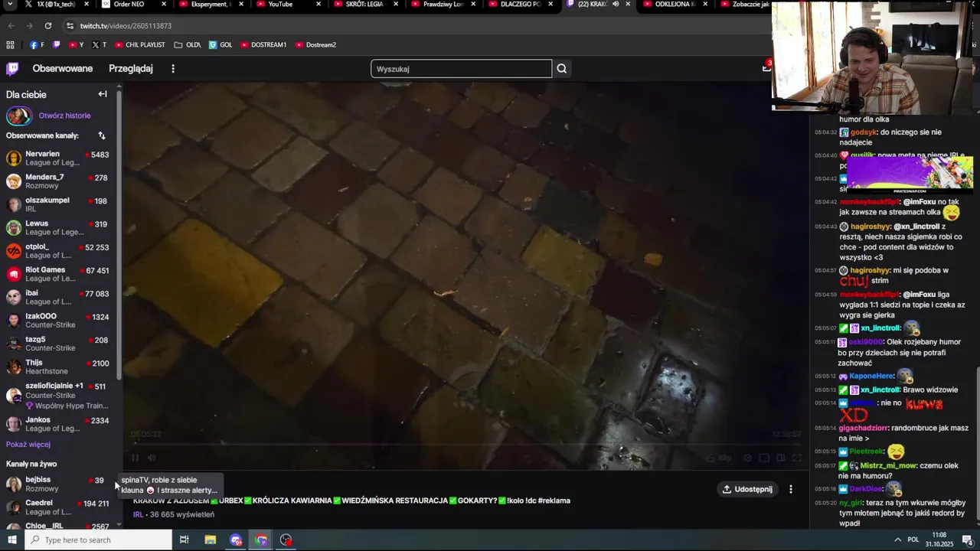
Task: Open the Windows Start menu
Action: click(11, 540)
